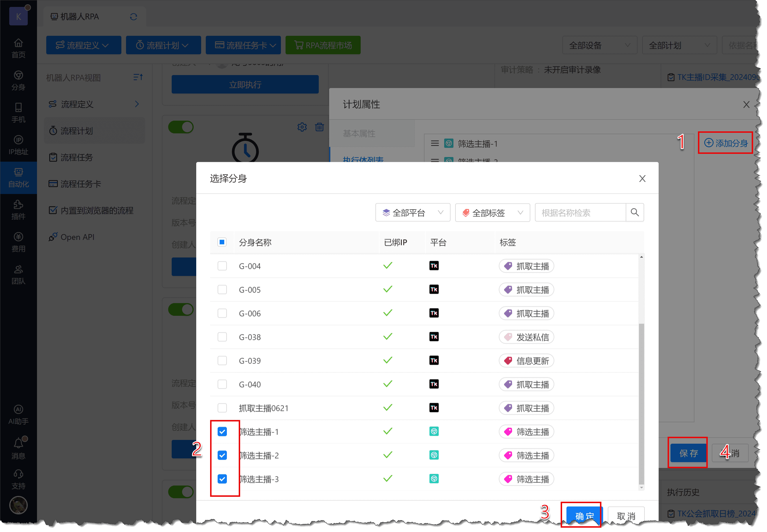Open the gear settings icon on plan card
The width and height of the screenshot is (767, 532).
pyautogui.click(x=302, y=127)
